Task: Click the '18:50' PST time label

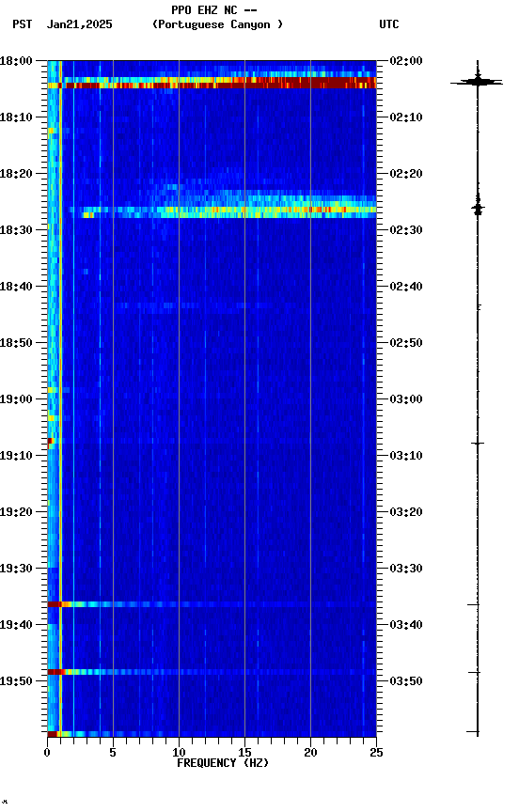Action: 16,343
